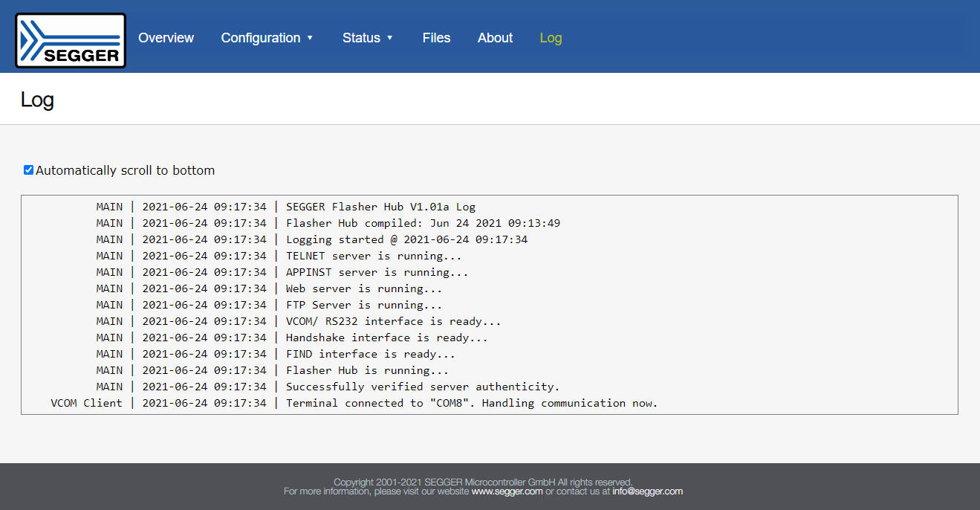The width and height of the screenshot is (980, 510).
Task: Navigate to the About page
Action: pyautogui.click(x=494, y=37)
